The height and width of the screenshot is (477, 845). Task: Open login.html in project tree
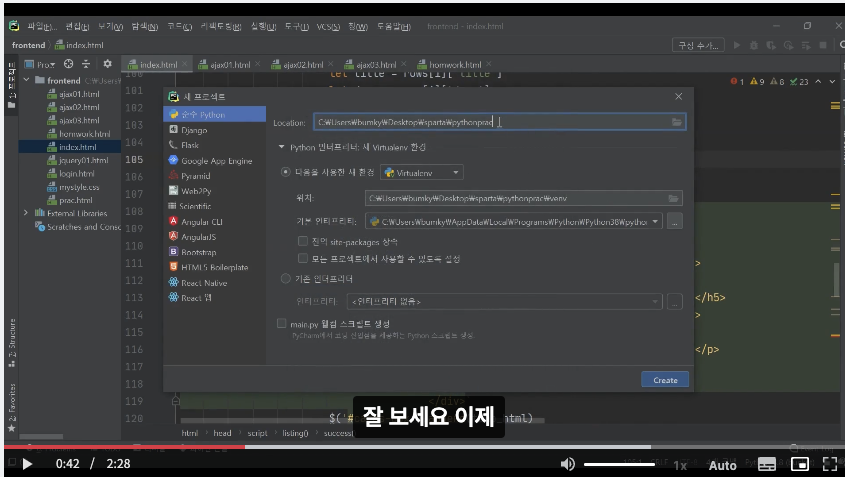point(77,174)
